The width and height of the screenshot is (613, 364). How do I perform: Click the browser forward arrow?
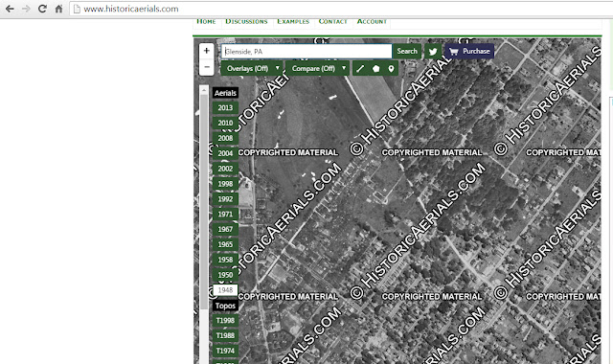point(26,9)
